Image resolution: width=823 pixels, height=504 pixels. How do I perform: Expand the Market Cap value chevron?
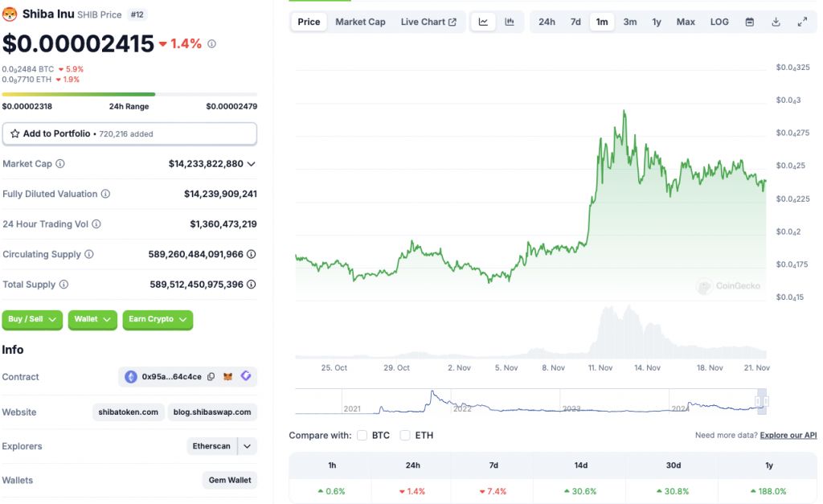(x=252, y=164)
